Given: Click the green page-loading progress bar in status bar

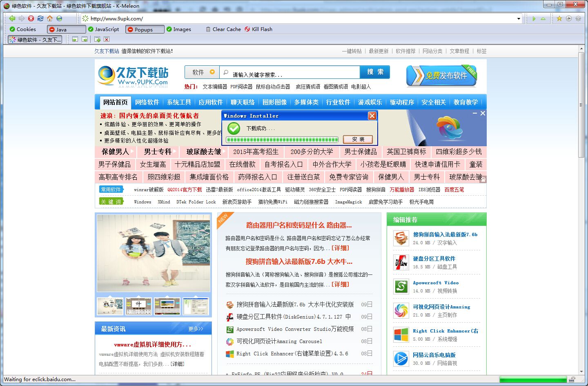Looking at the screenshot, I should click(533, 379).
